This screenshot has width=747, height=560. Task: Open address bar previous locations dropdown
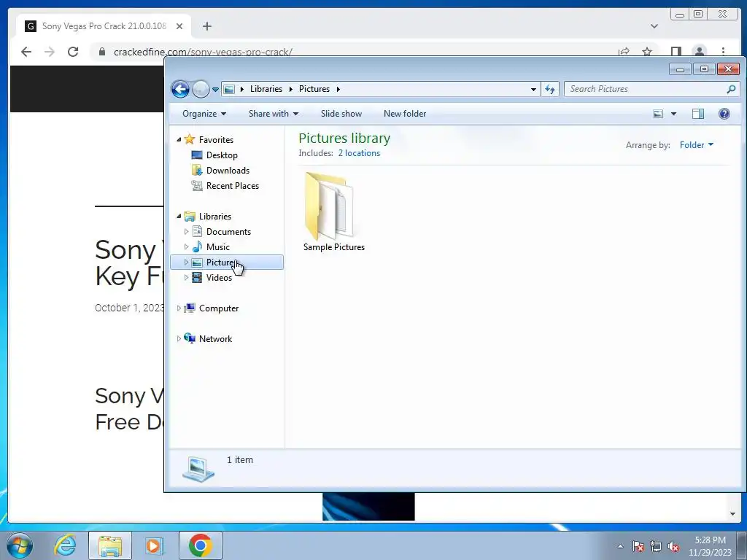tap(533, 89)
